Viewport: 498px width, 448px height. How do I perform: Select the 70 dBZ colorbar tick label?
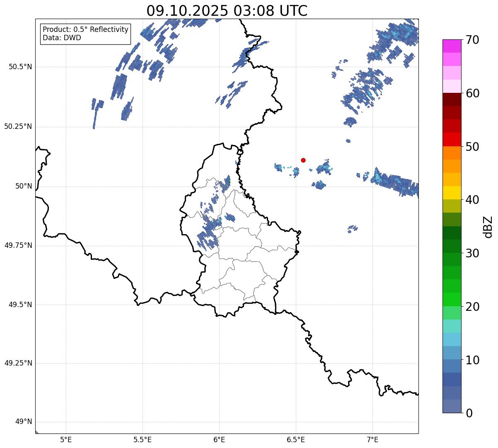coord(472,40)
